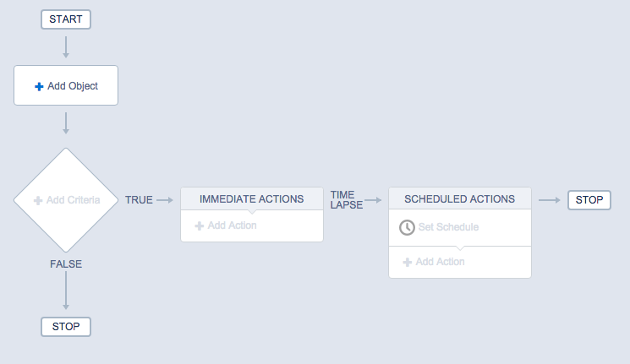Click the plus icon under Scheduled Actions
Image resolution: width=630 pixels, height=364 pixels.
pyautogui.click(x=408, y=262)
